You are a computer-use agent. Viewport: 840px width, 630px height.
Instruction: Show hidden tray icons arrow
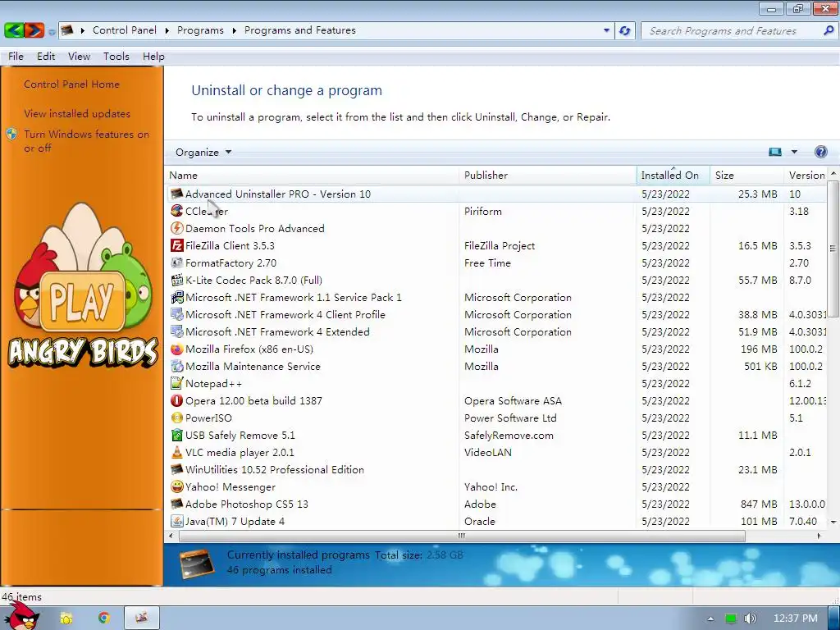point(710,619)
